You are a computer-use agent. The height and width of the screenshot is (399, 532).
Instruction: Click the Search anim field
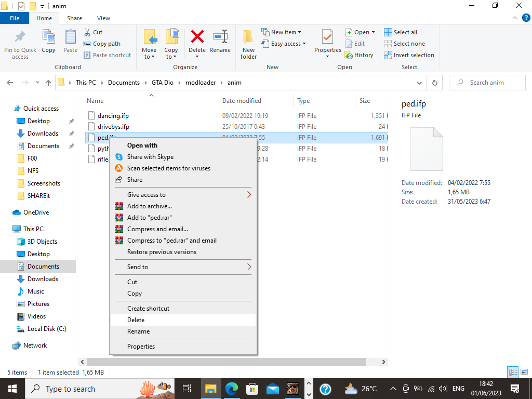coord(487,83)
